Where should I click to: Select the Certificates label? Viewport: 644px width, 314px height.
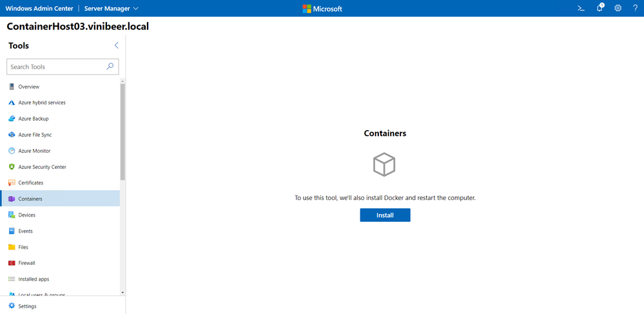pyautogui.click(x=31, y=182)
